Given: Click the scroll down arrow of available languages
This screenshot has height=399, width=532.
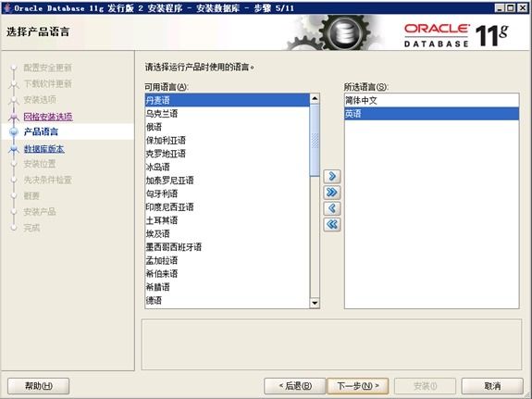Looking at the screenshot, I should pos(315,303).
